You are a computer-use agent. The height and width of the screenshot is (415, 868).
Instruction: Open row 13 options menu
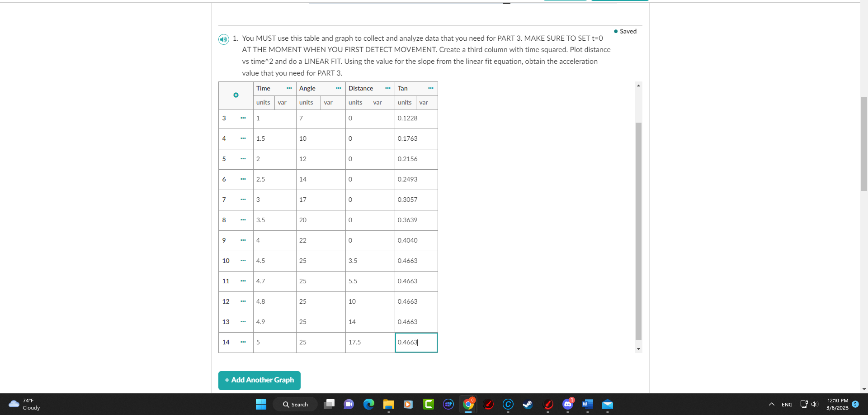pyautogui.click(x=243, y=322)
